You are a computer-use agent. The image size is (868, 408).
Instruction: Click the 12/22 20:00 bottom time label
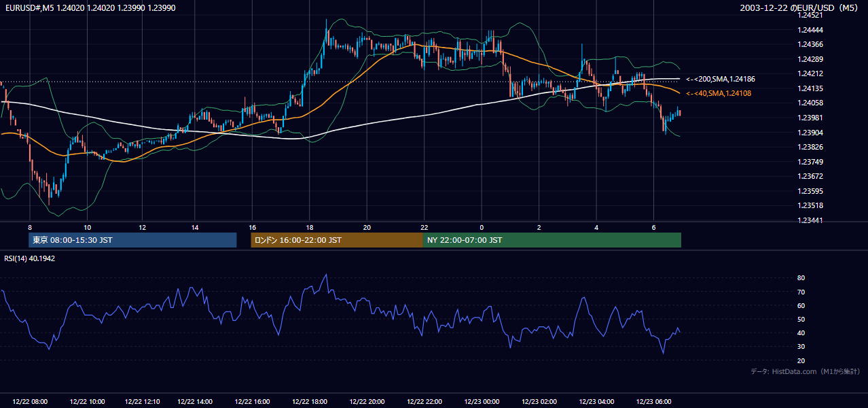[367, 402]
